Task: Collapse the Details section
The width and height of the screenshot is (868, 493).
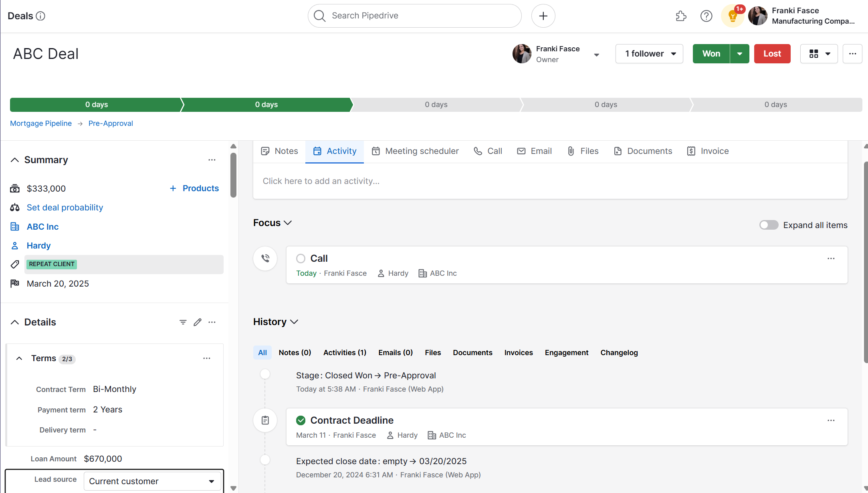Action: [x=15, y=322]
